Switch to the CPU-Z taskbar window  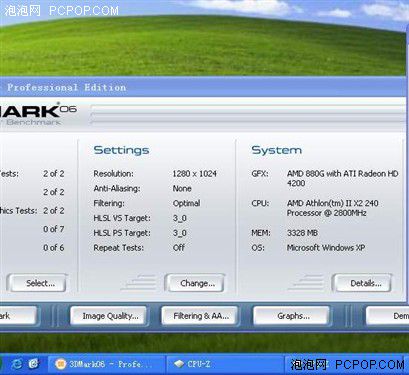coord(225,364)
